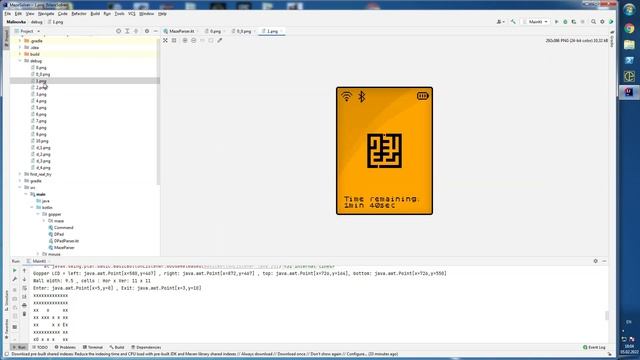
Task: Rerun MainKt in Run panel
Action: point(15,270)
